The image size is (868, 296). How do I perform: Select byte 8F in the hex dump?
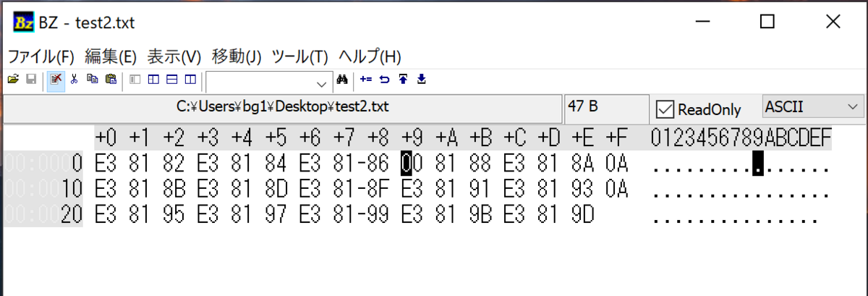[x=380, y=190]
